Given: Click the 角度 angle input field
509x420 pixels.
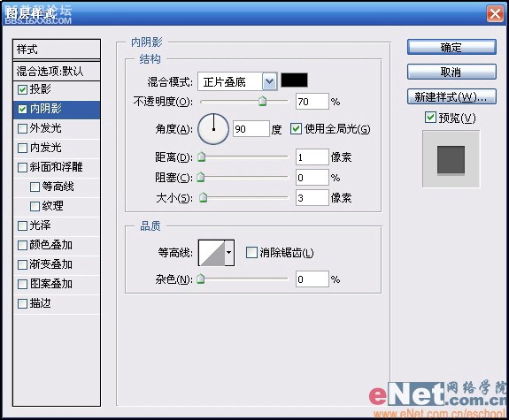Looking at the screenshot, I should point(251,129).
